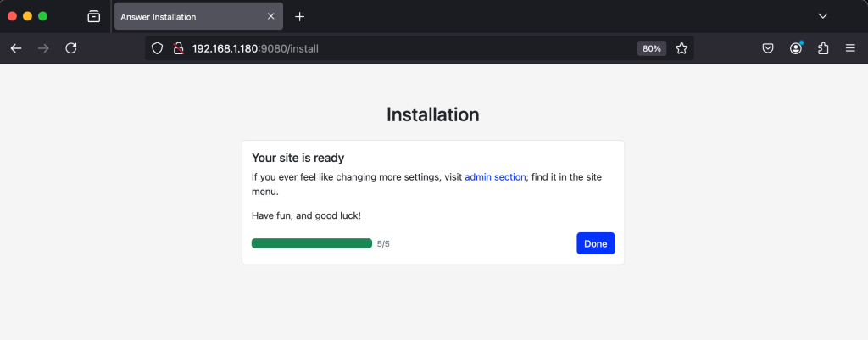The height and width of the screenshot is (340, 868).
Task: Reset the 80% zoom level badge
Action: (652, 48)
